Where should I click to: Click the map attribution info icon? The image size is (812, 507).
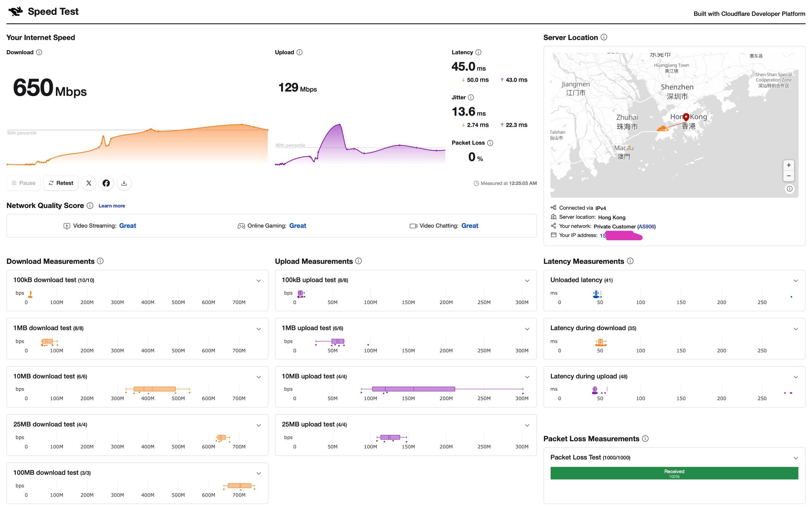click(x=789, y=189)
